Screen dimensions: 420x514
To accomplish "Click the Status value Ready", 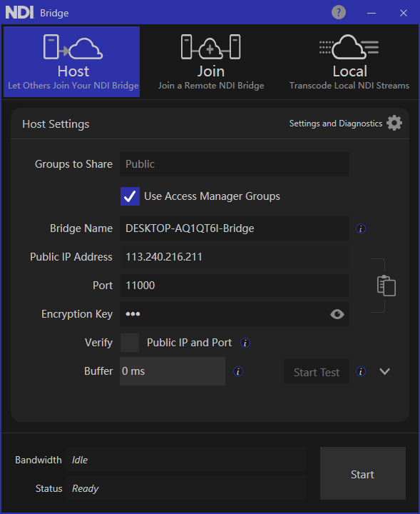I will pyautogui.click(x=86, y=489).
